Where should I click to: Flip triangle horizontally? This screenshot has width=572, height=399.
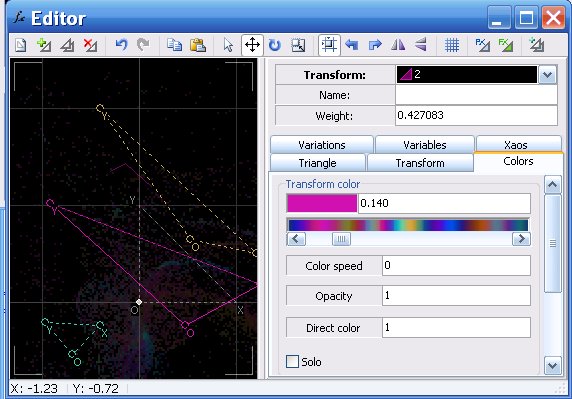tap(398, 45)
